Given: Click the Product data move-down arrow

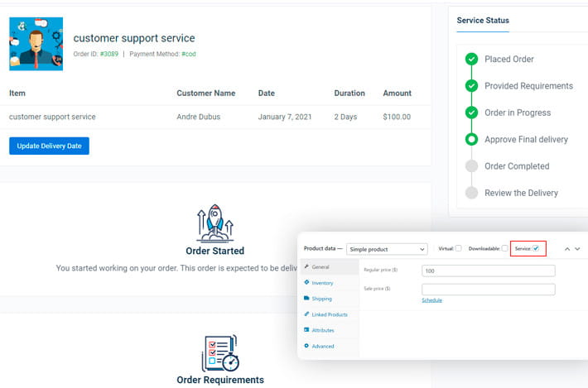Looking at the screenshot, I should (x=577, y=249).
